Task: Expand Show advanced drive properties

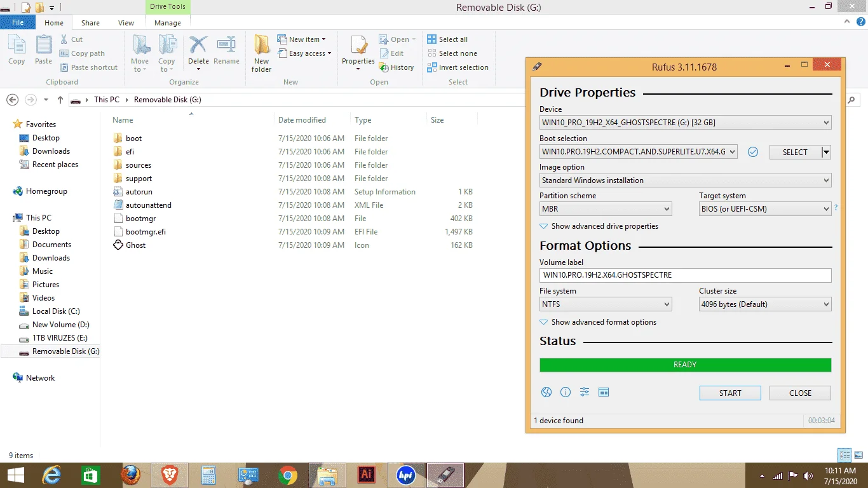Action: tap(599, 226)
